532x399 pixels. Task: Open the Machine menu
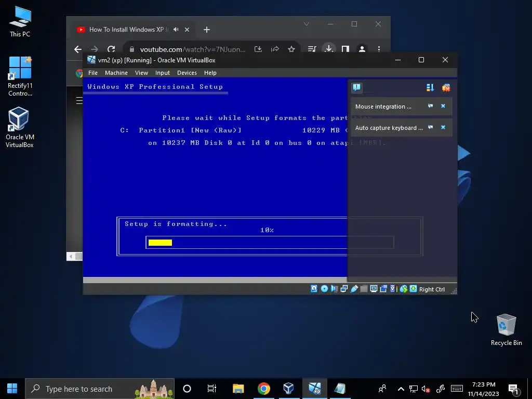pos(116,73)
